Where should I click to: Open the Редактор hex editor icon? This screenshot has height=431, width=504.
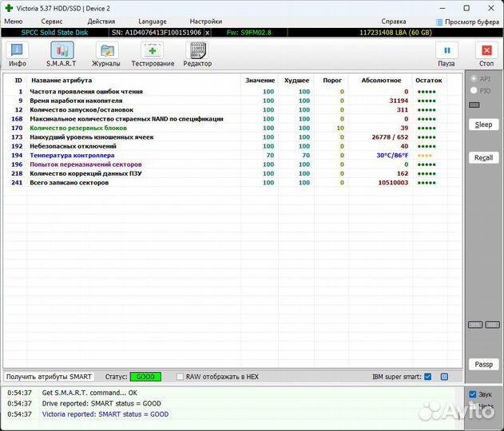(197, 53)
